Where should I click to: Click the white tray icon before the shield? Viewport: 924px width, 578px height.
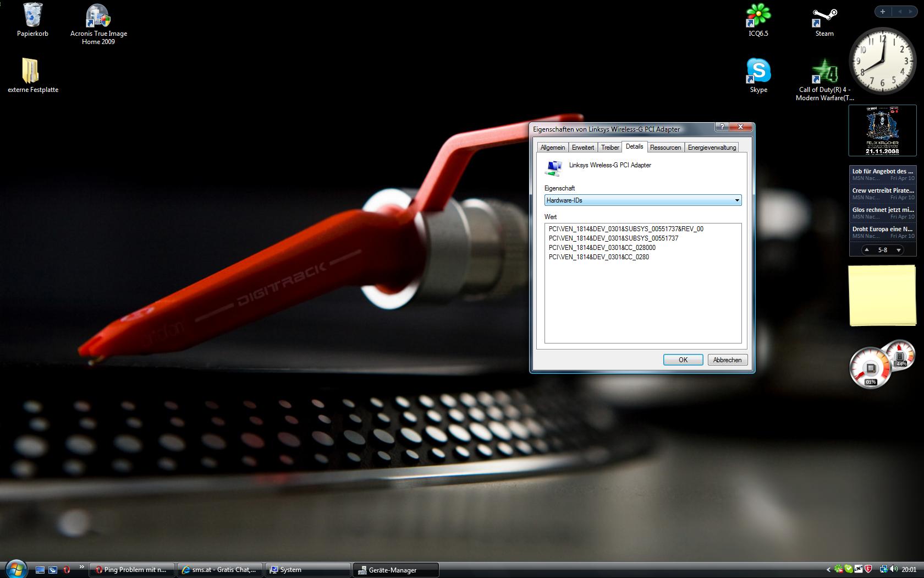coord(858,570)
